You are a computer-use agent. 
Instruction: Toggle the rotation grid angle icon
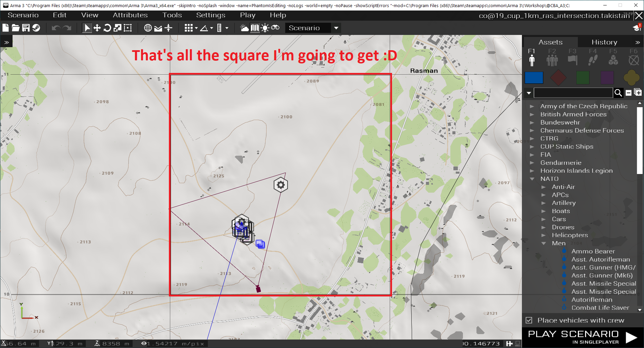coord(204,28)
